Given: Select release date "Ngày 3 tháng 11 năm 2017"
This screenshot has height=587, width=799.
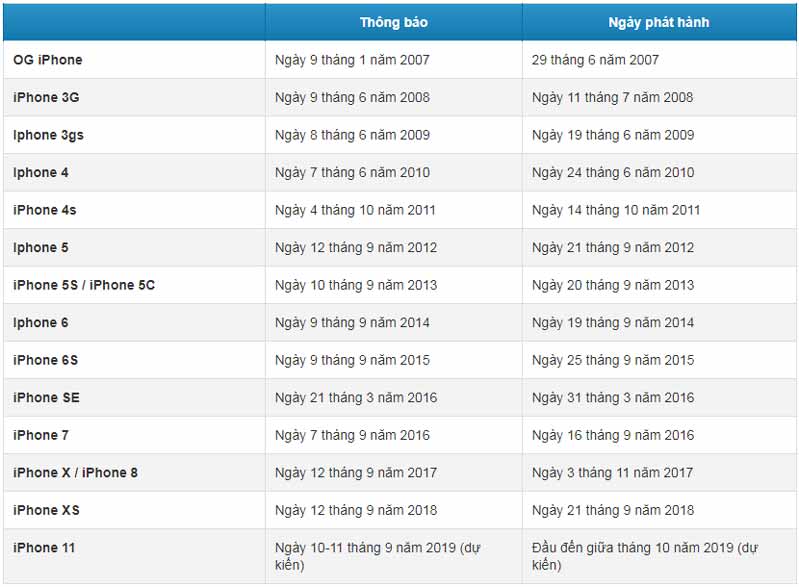Looking at the screenshot, I should point(612,472).
